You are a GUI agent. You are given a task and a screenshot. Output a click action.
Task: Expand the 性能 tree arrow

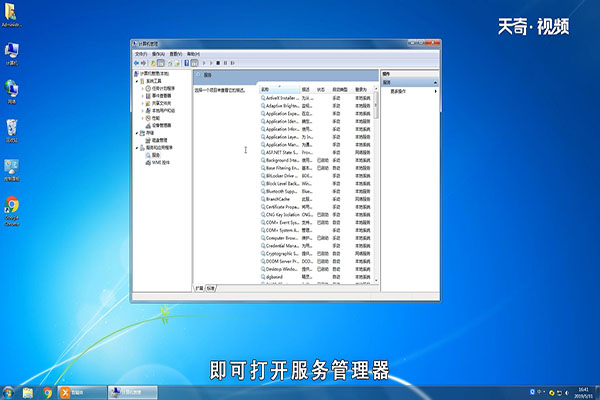coord(142,118)
